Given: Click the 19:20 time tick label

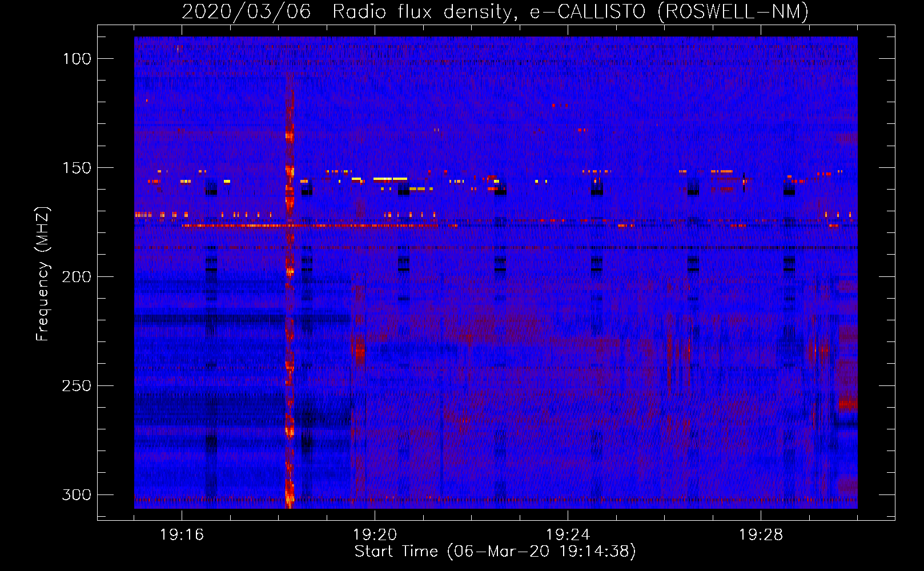Looking at the screenshot, I should pos(375,535).
